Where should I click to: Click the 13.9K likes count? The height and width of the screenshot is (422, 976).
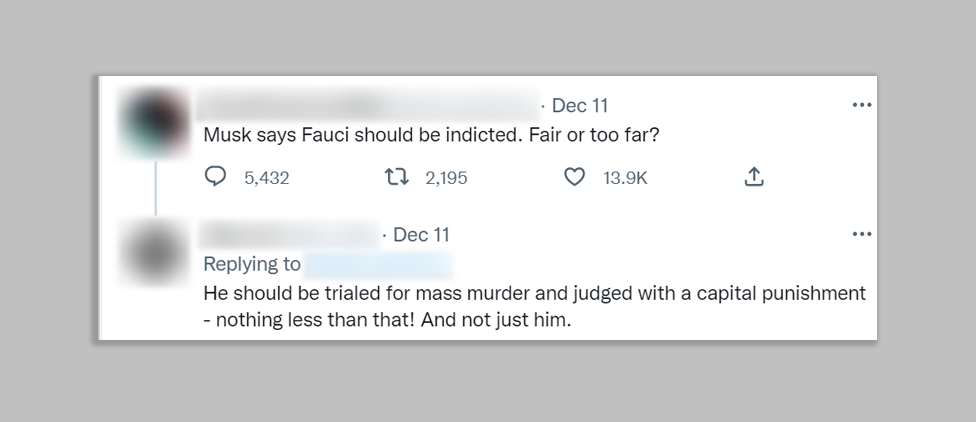pyautogui.click(x=625, y=178)
